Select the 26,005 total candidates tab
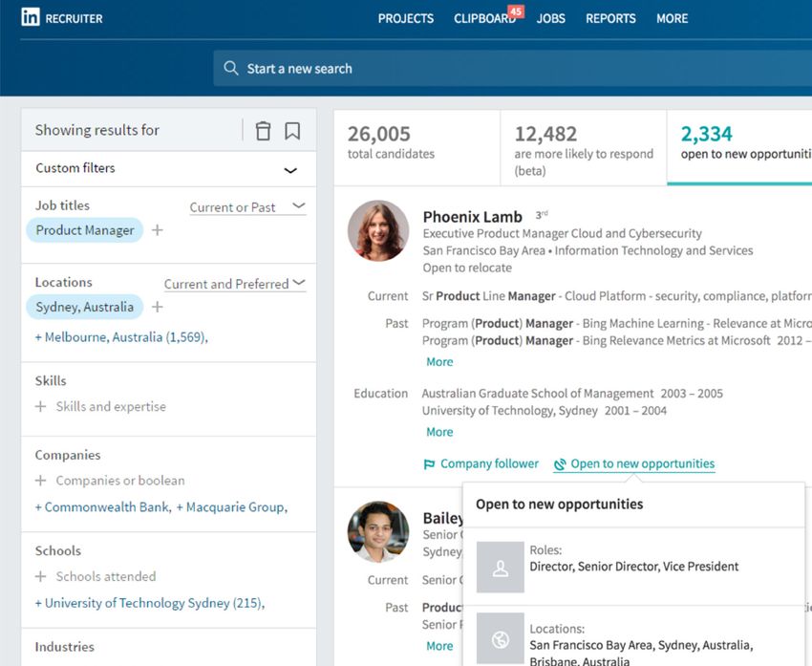812x666 pixels. (x=417, y=147)
